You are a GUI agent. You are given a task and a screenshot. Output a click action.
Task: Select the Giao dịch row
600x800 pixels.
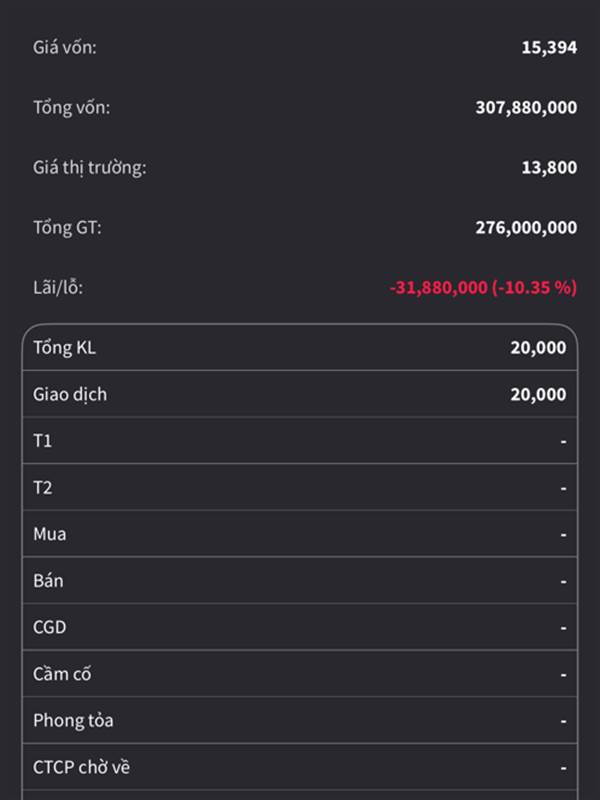tap(300, 394)
